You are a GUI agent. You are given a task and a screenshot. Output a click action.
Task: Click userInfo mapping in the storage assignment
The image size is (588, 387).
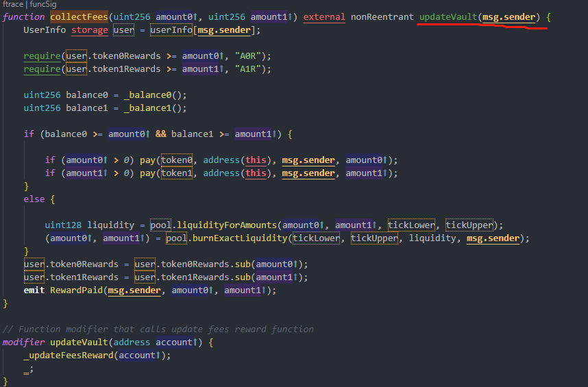click(x=171, y=30)
